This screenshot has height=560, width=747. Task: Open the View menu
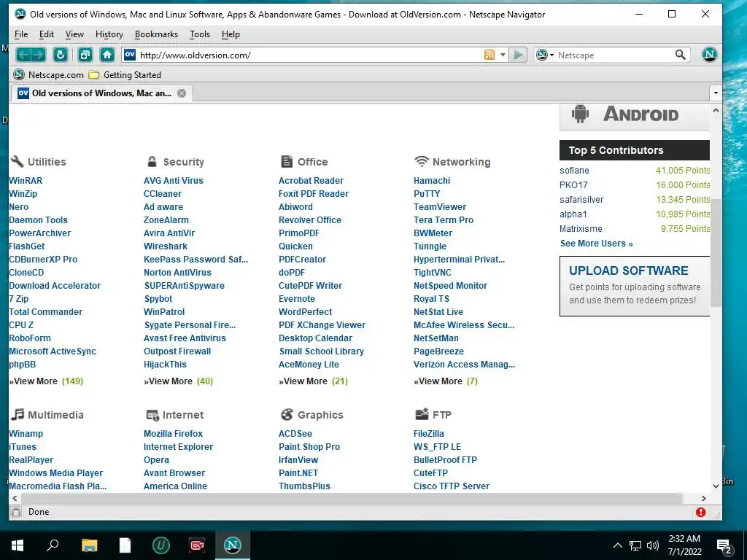click(74, 34)
